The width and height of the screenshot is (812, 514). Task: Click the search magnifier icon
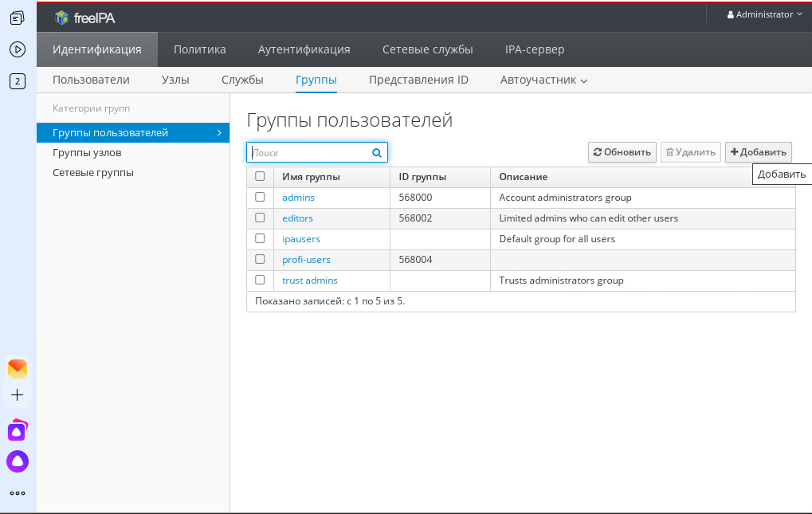(376, 152)
